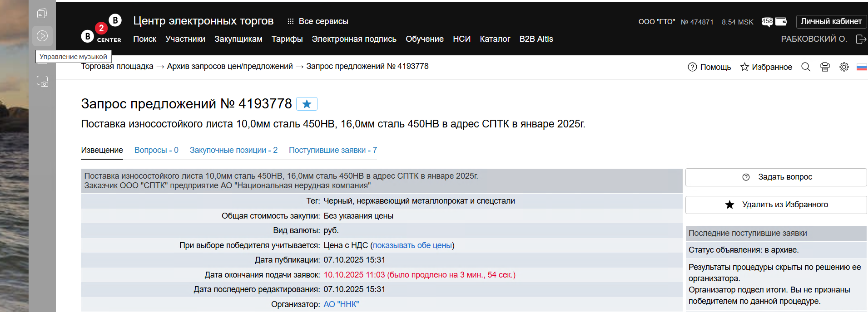Viewport: 868px width, 312px height.
Task: Switch to Вопросы - 0 tab
Action: pyautogui.click(x=156, y=150)
